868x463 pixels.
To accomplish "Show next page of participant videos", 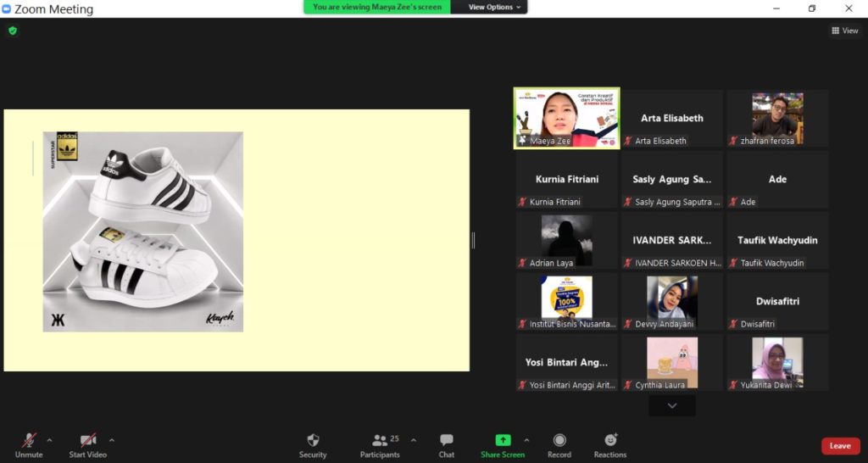I will tap(672, 406).
